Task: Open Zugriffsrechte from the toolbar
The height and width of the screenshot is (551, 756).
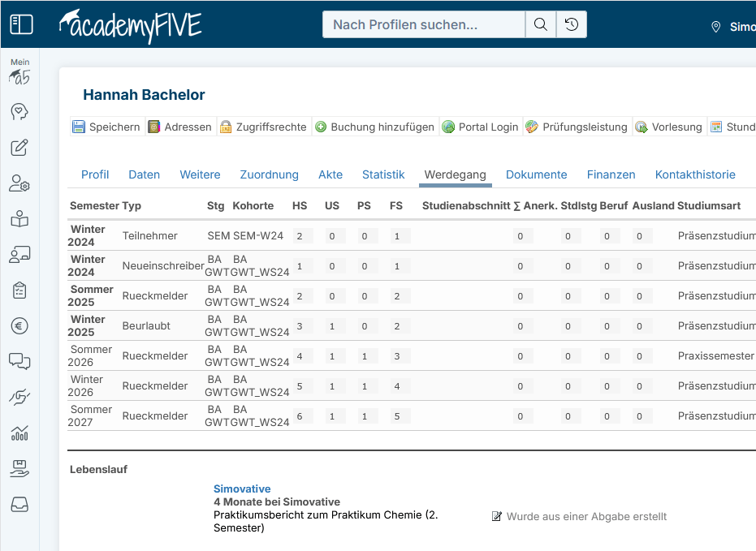Action: pyautogui.click(x=263, y=127)
